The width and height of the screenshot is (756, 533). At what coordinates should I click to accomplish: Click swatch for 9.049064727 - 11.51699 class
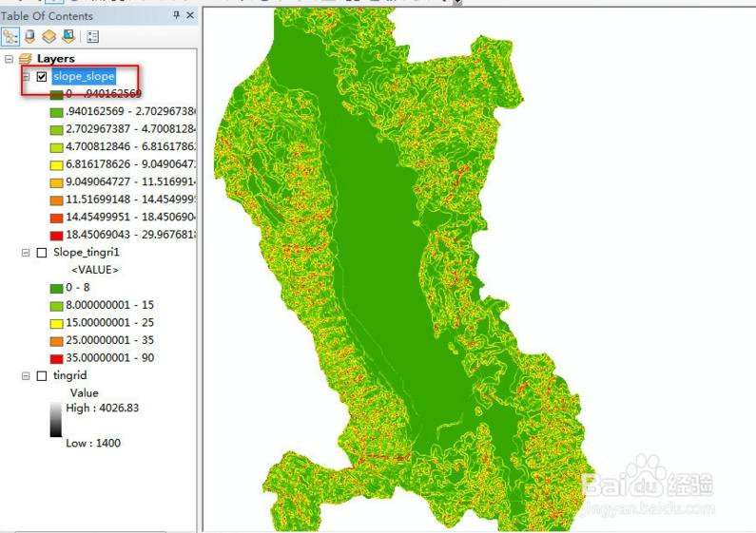(56, 182)
